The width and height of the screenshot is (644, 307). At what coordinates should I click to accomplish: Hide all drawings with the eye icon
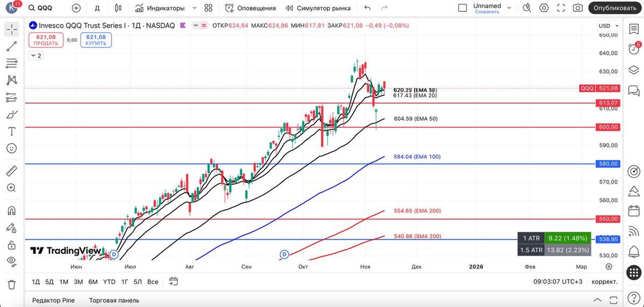click(x=11, y=261)
